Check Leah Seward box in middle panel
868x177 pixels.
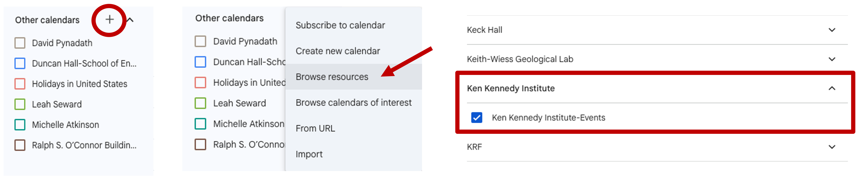click(x=200, y=103)
